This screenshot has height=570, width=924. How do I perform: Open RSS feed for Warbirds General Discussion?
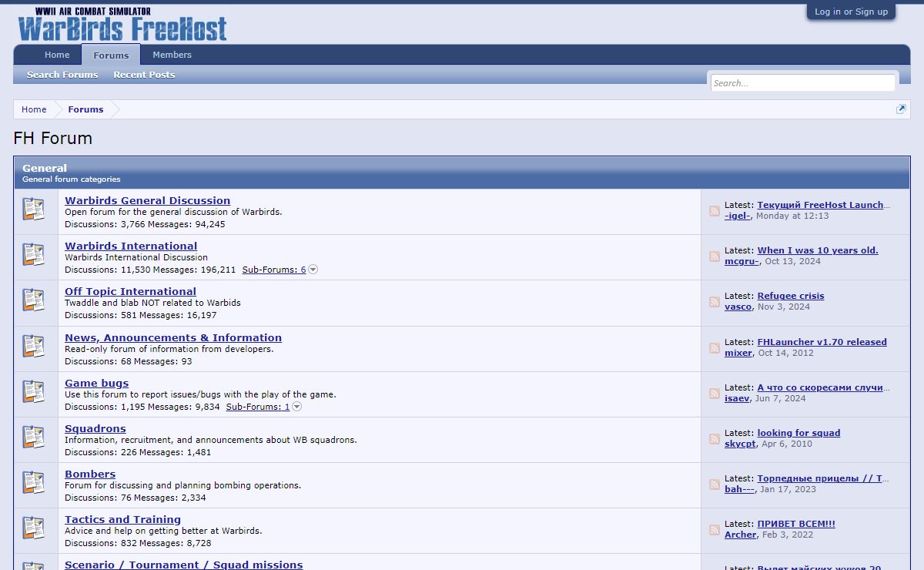(x=715, y=211)
